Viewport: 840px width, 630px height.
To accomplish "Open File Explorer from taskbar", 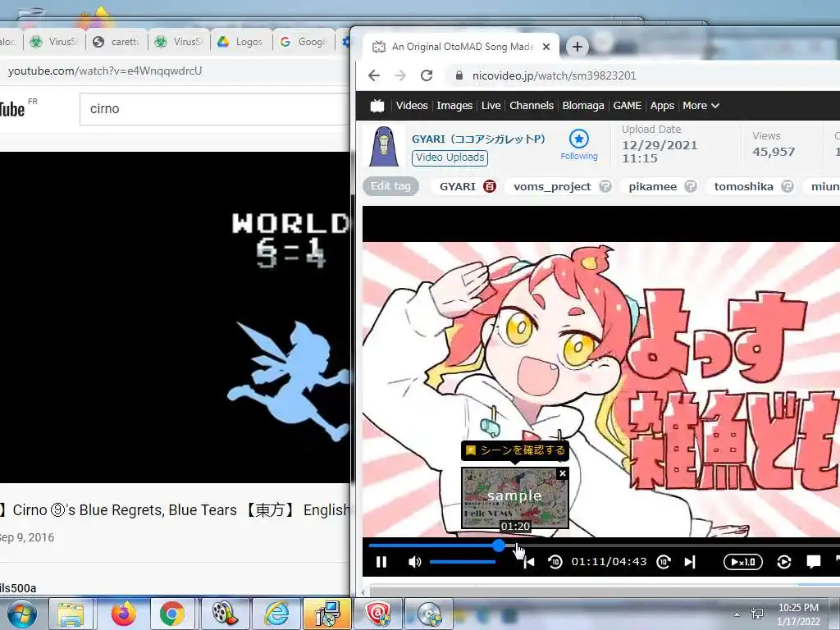I will (71, 614).
